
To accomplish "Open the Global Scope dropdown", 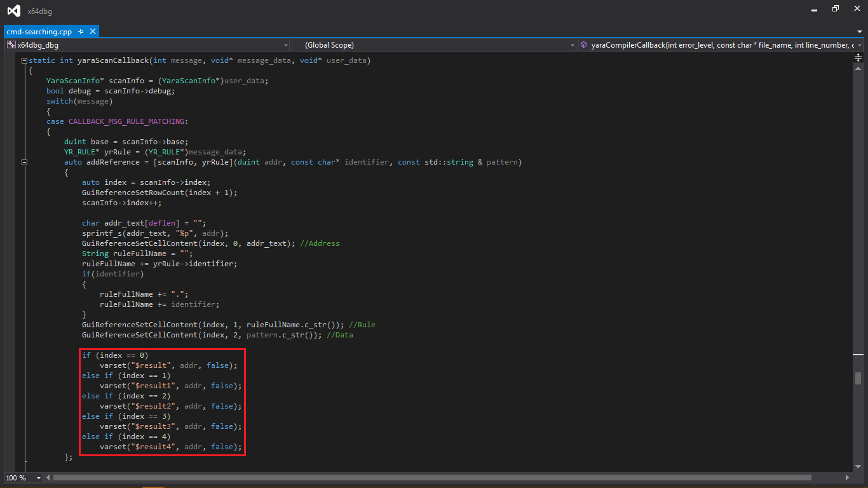I will [571, 45].
